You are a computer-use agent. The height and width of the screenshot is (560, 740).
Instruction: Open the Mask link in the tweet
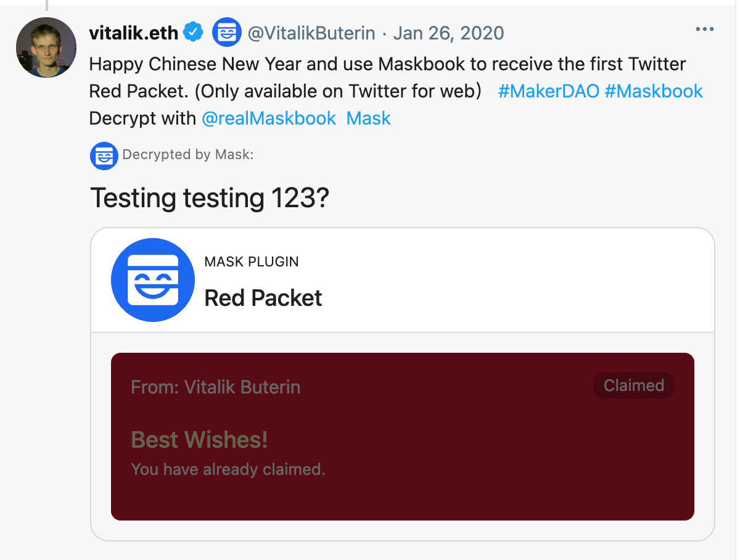(x=368, y=118)
